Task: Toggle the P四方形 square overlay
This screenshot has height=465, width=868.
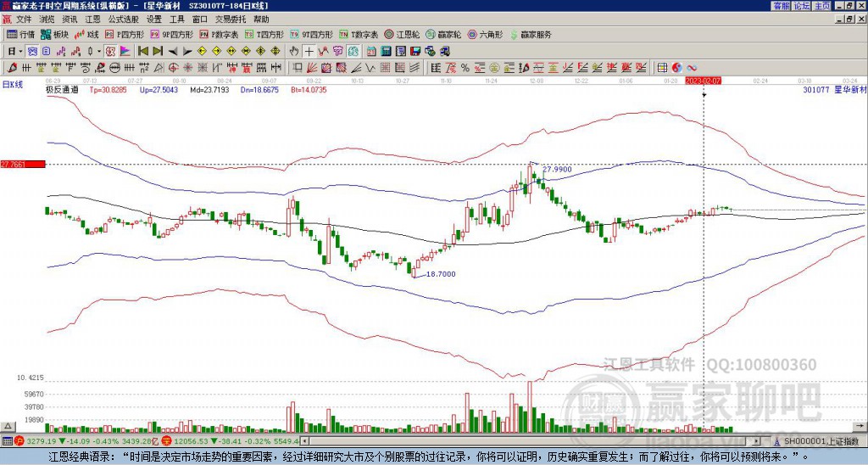Action: pos(125,35)
